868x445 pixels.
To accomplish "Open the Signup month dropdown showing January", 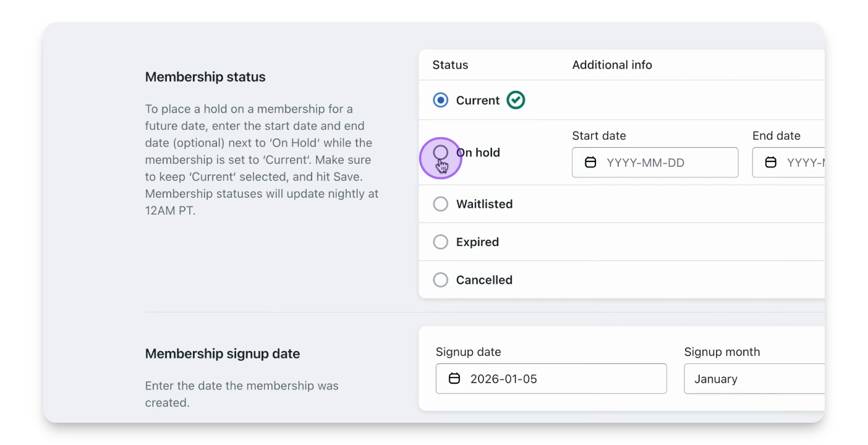I will tap(754, 379).
